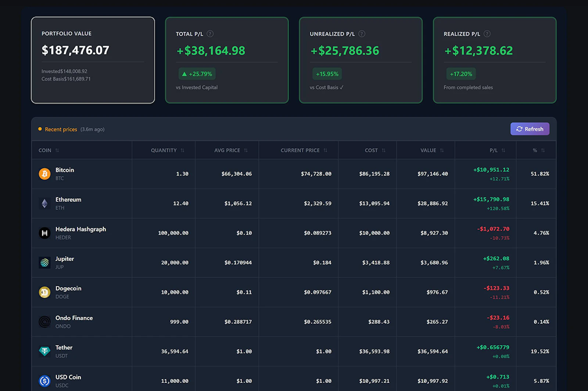Open Total P/L help tooltip icon
This screenshot has height=391, width=588.
coord(210,34)
